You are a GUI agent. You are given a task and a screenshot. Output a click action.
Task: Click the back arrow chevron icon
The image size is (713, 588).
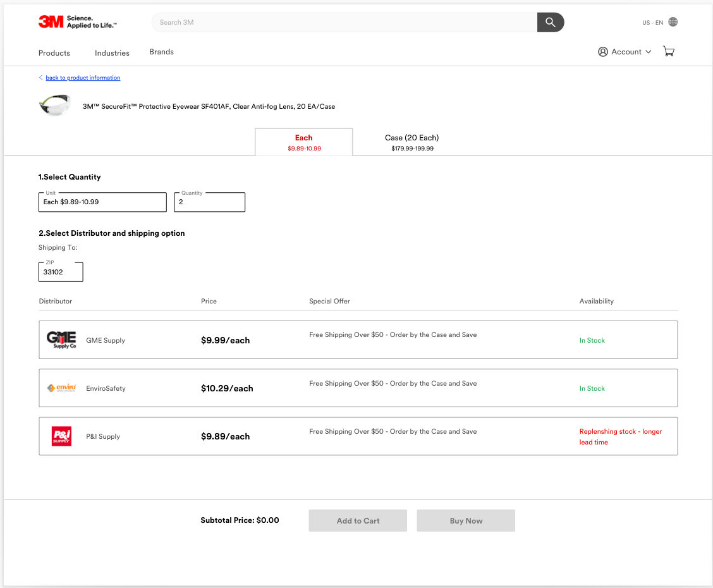coord(41,77)
